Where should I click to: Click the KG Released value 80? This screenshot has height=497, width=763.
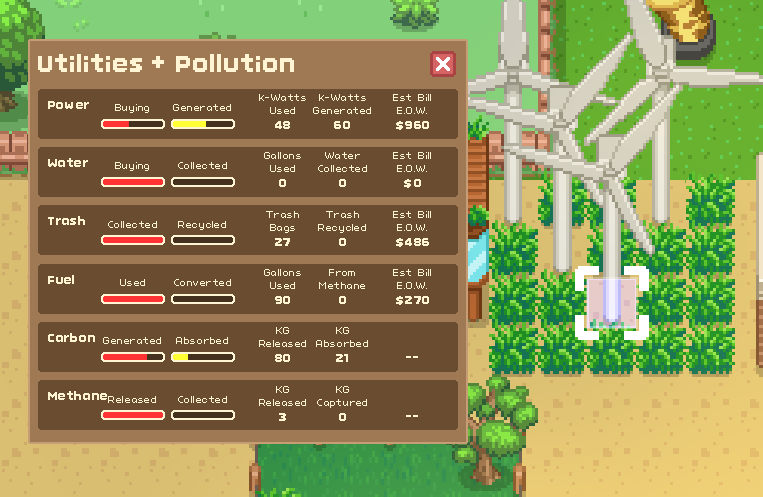[x=282, y=358]
